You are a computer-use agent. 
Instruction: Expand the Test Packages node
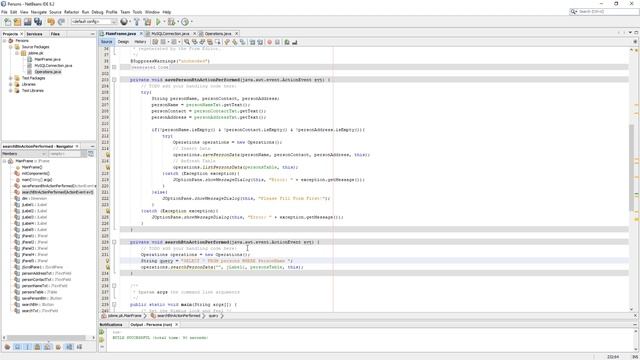(x=11, y=78)
